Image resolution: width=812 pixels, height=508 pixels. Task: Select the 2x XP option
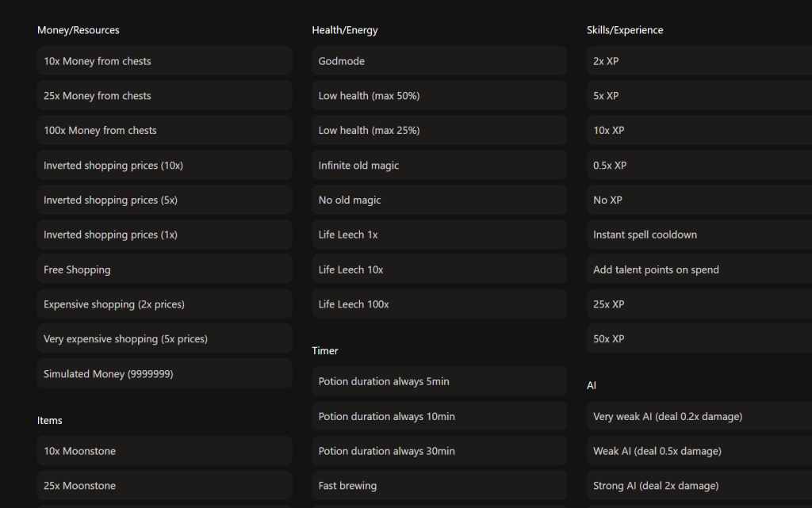coord(698,61)
